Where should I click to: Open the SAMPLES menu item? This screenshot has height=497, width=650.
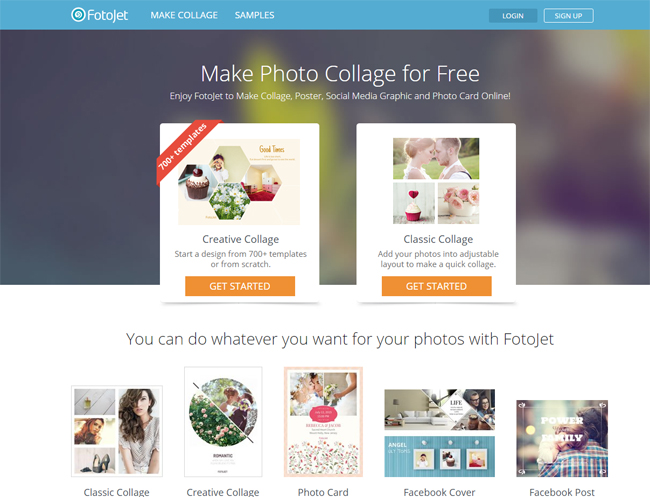point(255,15)
